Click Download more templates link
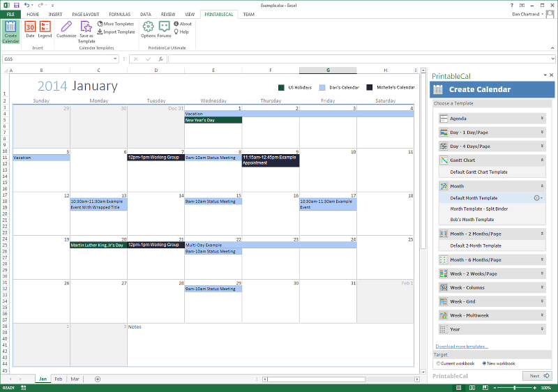 click(462, 347)
